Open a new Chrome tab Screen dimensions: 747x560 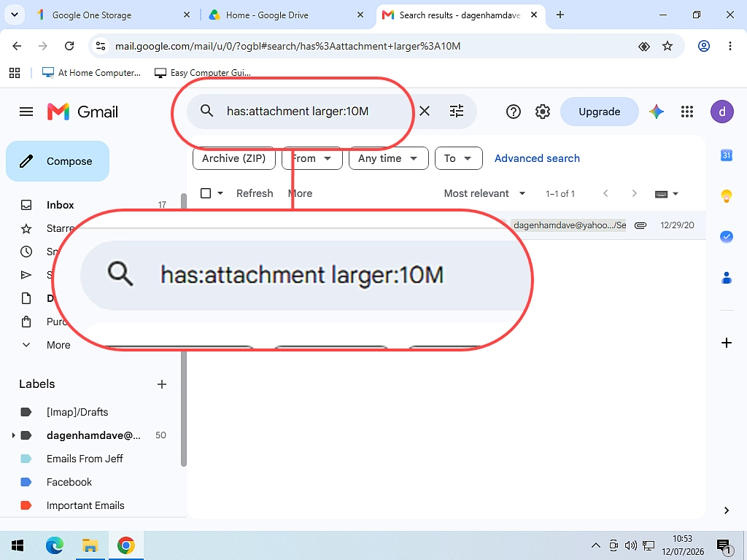click(560, 15)
